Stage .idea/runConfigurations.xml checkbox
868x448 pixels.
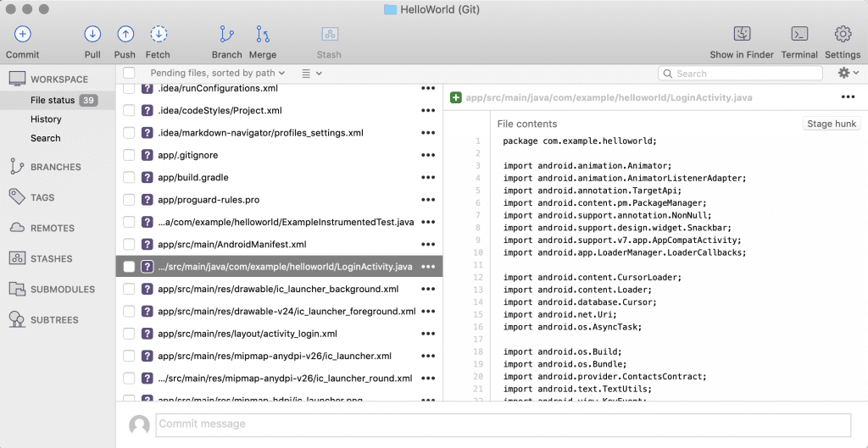click(129, 88)
